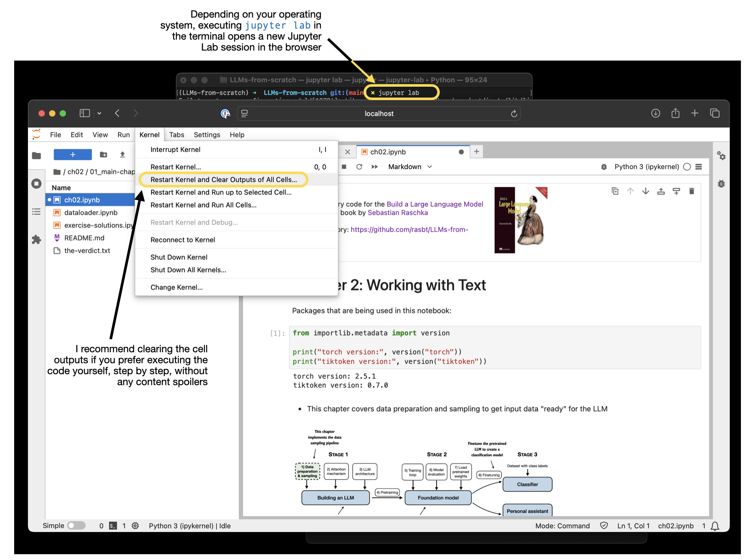Click the notification bell in status bar
746x560 pixels.
[x=715, y=526]
